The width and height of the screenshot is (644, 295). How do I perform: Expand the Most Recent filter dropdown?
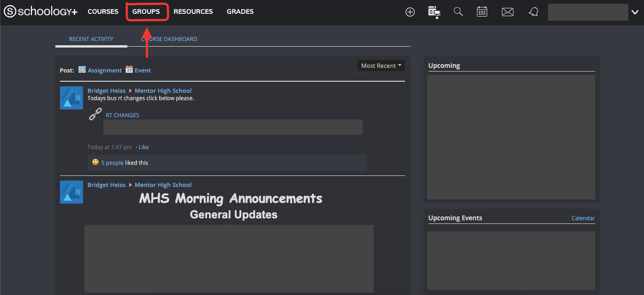pos(381,66)
